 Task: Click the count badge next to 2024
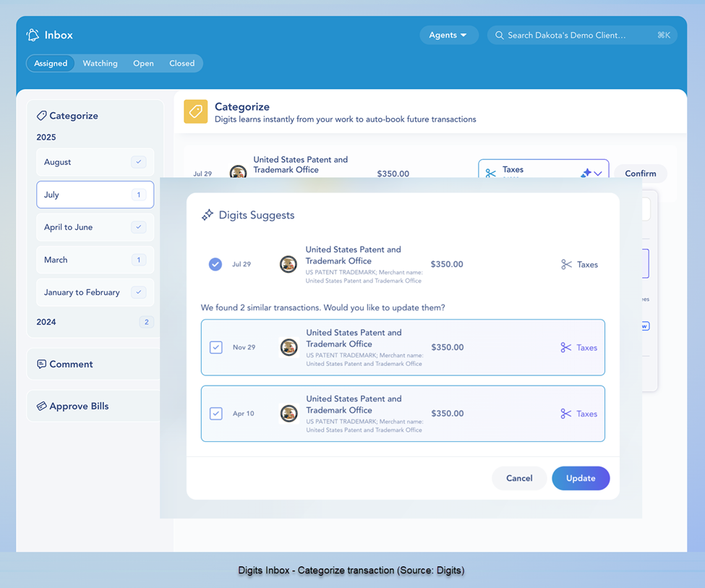(147, 322)
